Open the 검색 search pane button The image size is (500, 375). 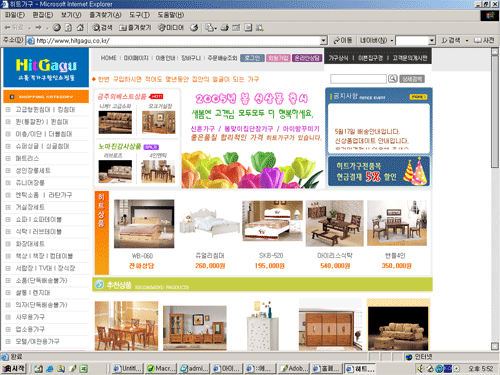pos(102,28)
